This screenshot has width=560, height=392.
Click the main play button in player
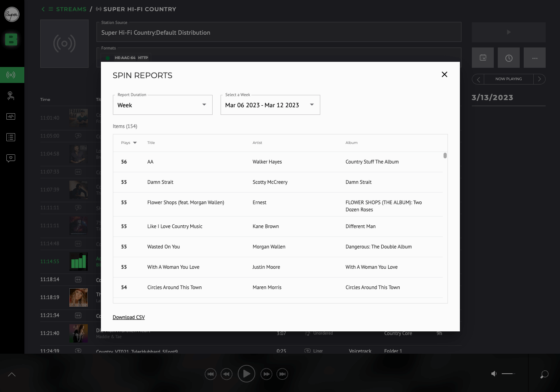pos(246,374)
